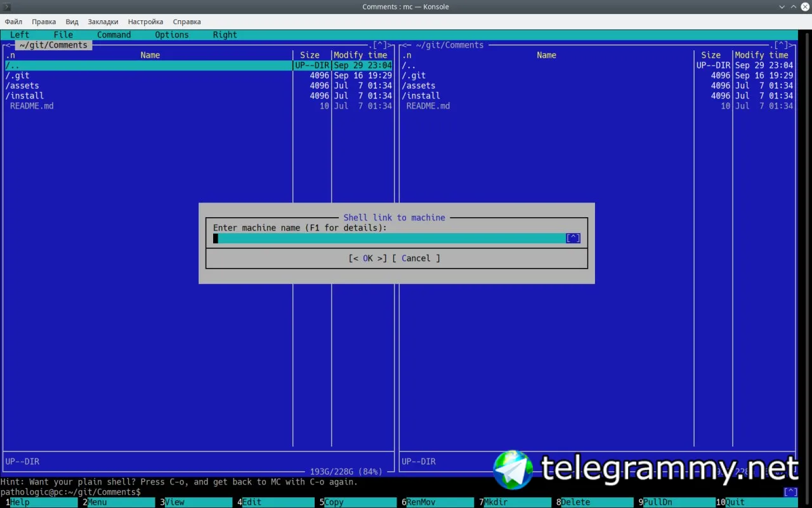Open the Вид menu
This screenshot has height=508, width=812.
[x=72, y=22]
